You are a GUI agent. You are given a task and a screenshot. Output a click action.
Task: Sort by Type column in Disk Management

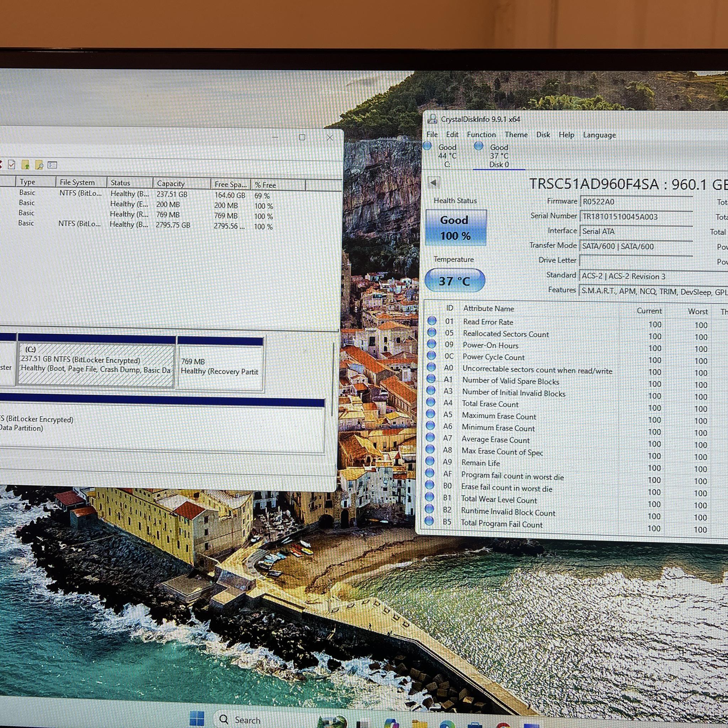36,182
